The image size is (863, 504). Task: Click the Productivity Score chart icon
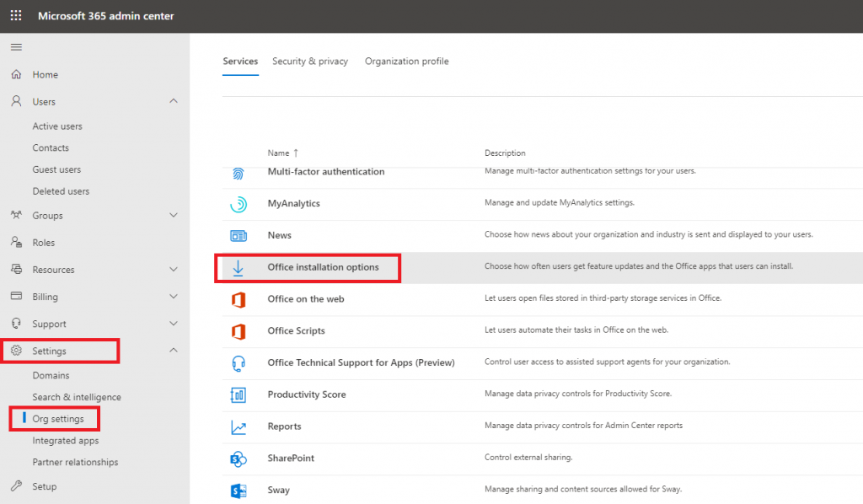pyautogui.click(x=239, y=395)
